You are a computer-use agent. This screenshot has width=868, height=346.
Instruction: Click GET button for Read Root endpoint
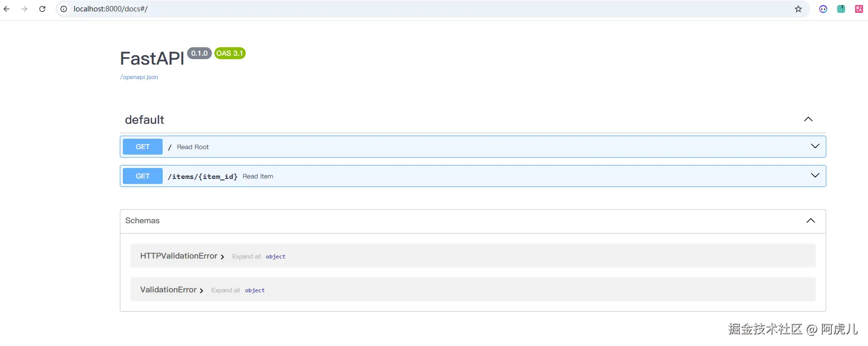pos(143,147)
